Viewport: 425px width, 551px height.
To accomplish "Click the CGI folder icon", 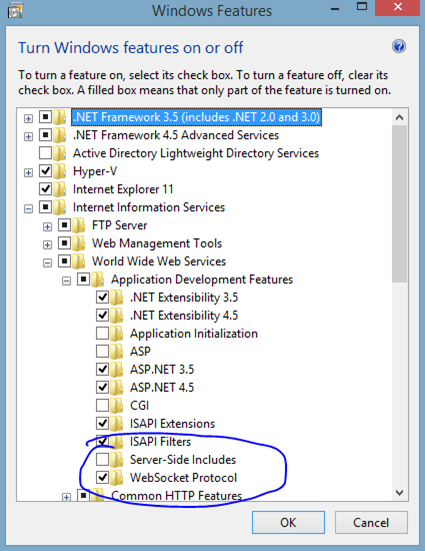I will click(116, 406).
